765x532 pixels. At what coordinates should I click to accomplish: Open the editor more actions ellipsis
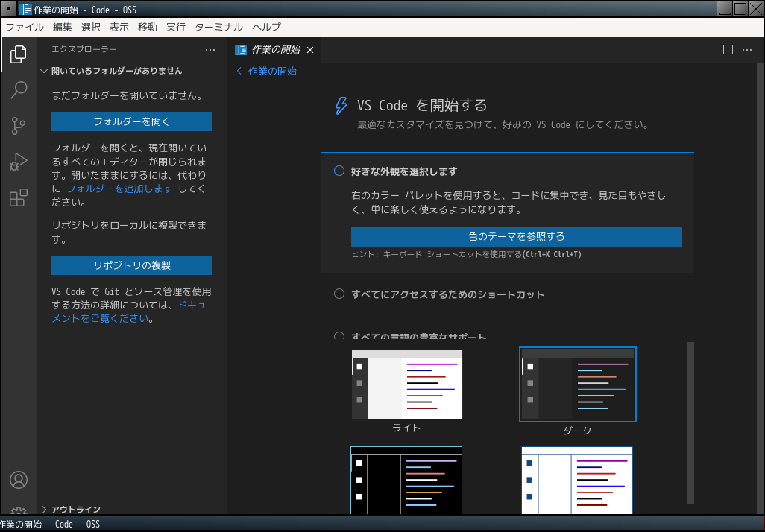pyautogui.click(x=747, y=50)
